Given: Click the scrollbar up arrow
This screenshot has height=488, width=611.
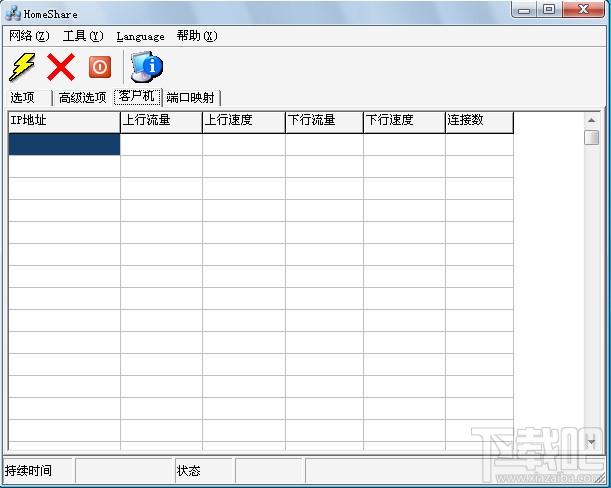Looking at the screenshot, I should click(592, 120).
